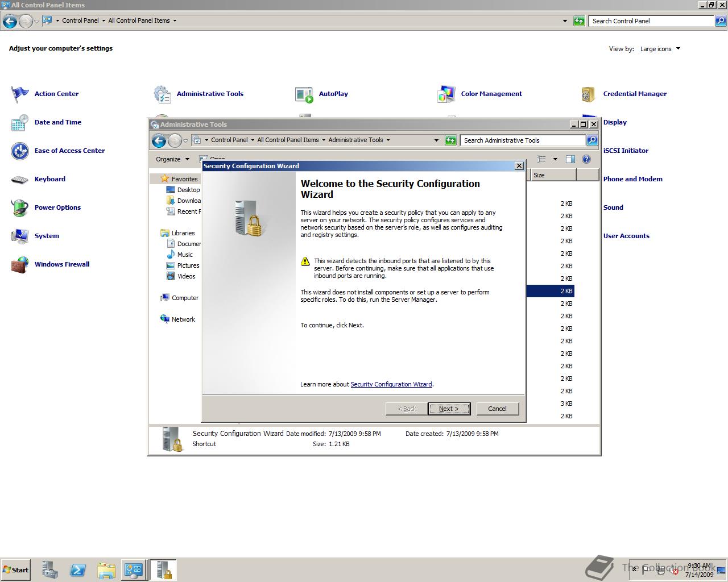728x582 pixels.
Task: Click Next in Security Configuration Wizard
Action: [449, 409]
